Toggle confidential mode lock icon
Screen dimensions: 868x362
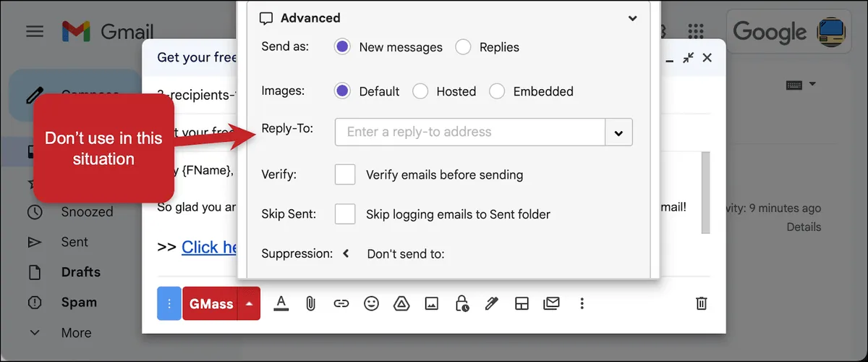click(x=461, y=304)
